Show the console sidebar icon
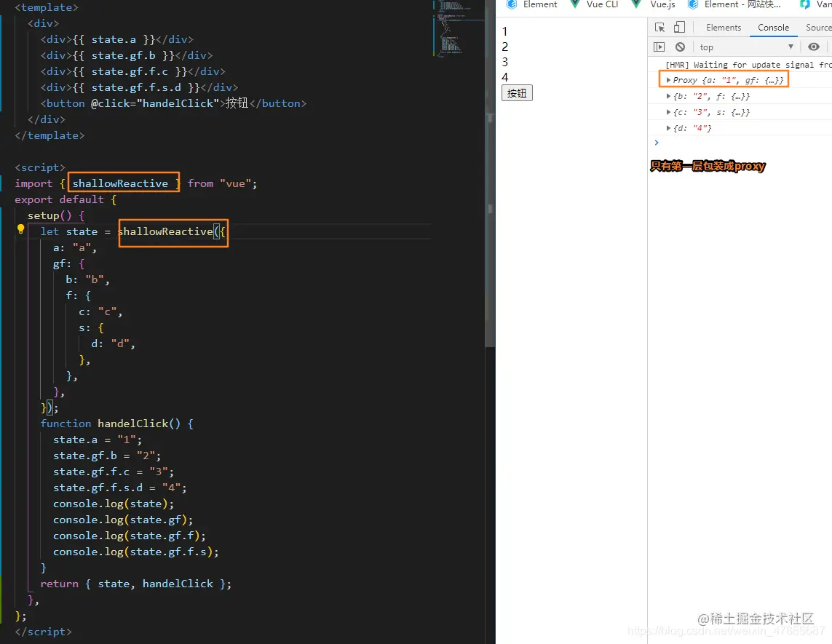 click(659, 47)
